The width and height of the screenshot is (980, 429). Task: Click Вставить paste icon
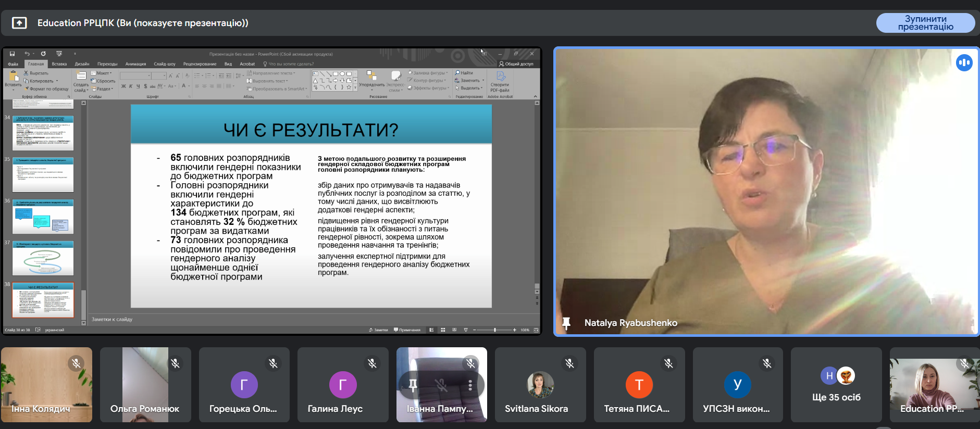click(x=13, y=79)
